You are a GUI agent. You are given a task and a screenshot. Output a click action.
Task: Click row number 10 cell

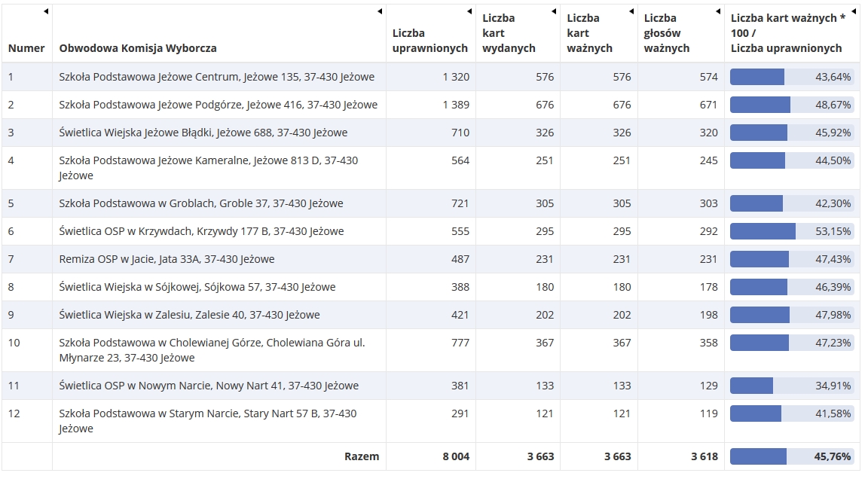click(x=14, y=343)
